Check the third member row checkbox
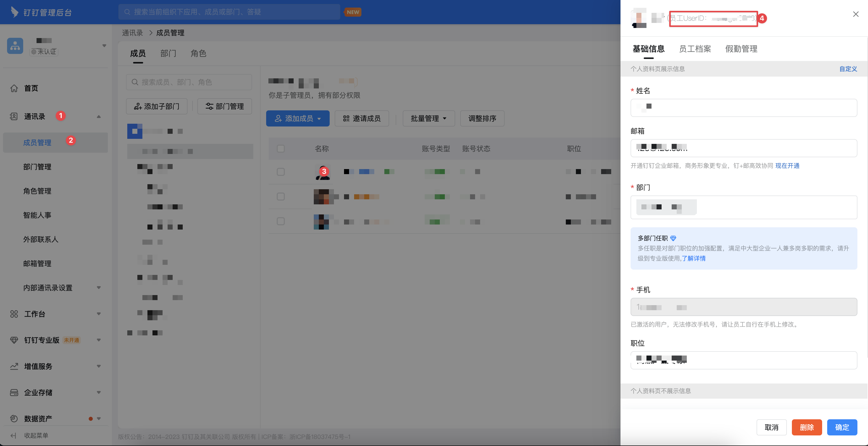This screenshot has width=868, height=446. tap(280, 221)
